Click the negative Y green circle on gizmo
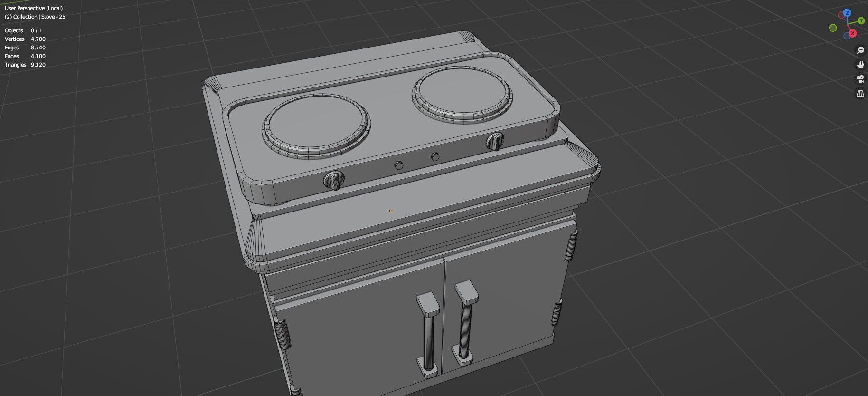868x396 pixels. click(x=833, y=28)
